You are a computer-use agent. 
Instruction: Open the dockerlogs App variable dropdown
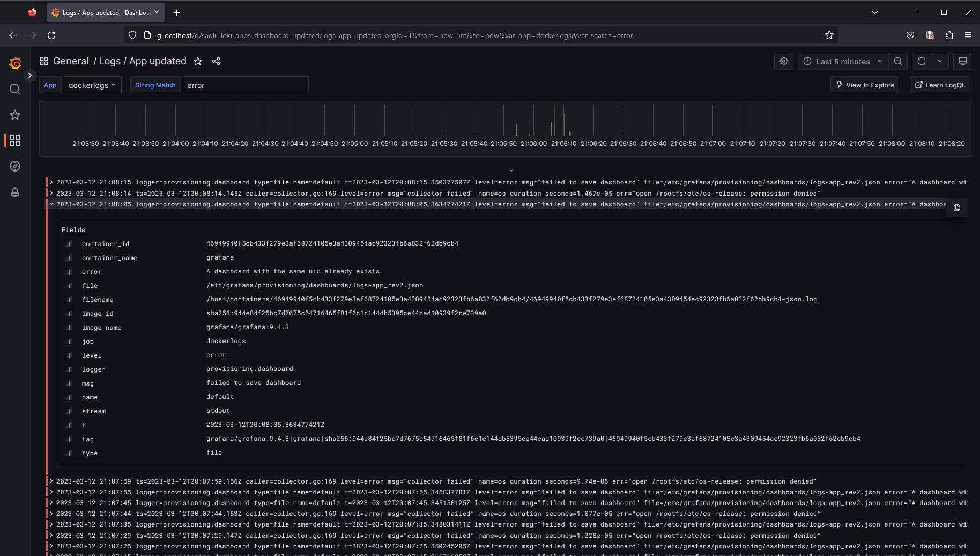point(92,85)
